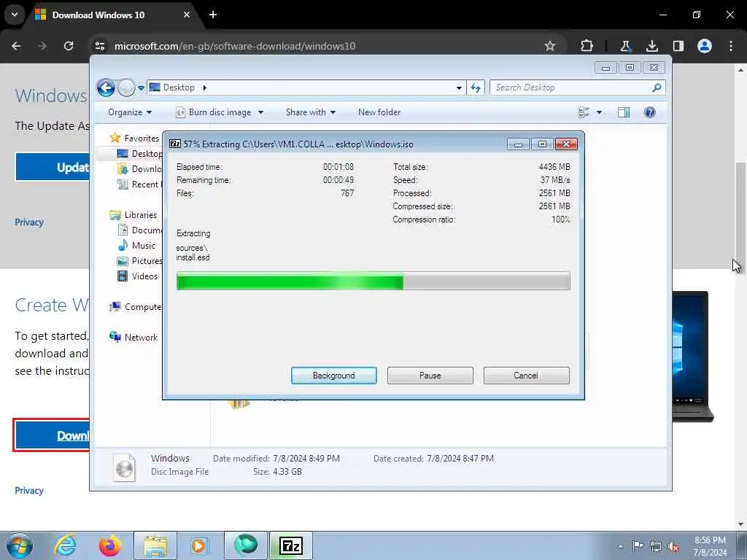Open the view options dropdown arrow

[x=600, y=112]
